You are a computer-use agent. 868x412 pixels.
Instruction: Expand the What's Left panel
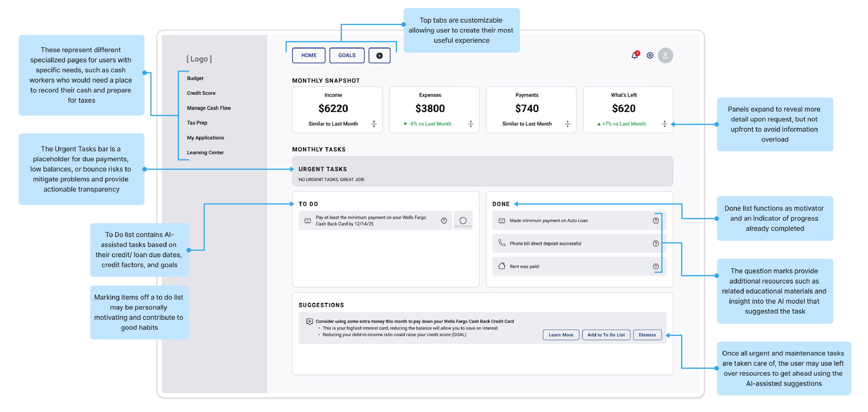coord(664,124)
